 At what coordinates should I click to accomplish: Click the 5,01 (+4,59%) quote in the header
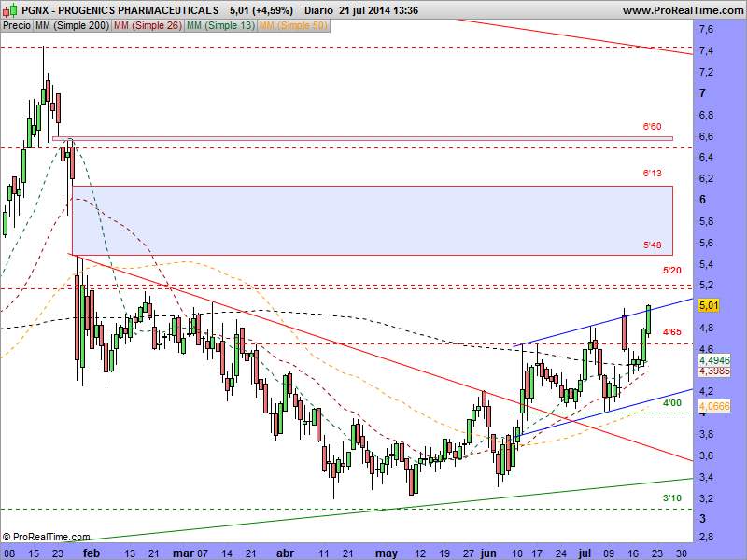[x=261, y=10]
